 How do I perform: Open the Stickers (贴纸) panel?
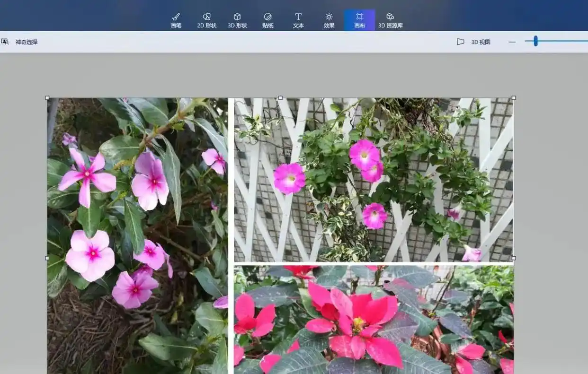268,20
